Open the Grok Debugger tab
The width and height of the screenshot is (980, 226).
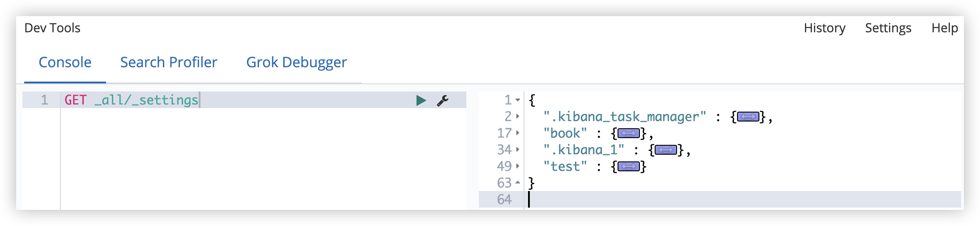pos(296,63)
